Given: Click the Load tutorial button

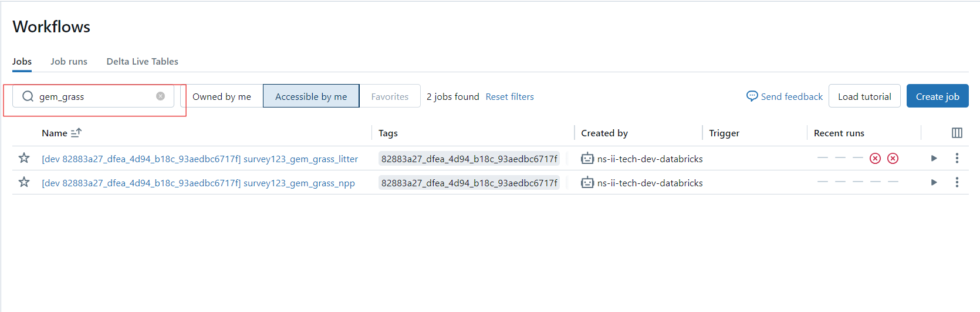Looking at the screenshot, I should 864,96.
